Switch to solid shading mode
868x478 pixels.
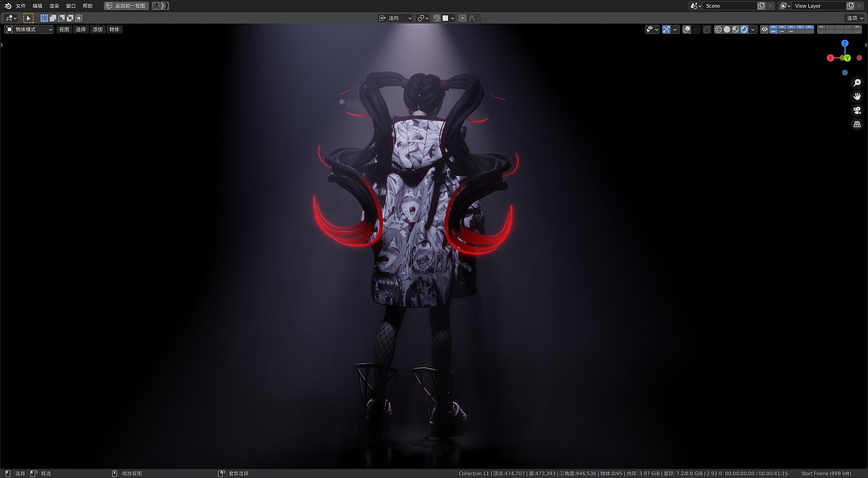coord(727,29)
